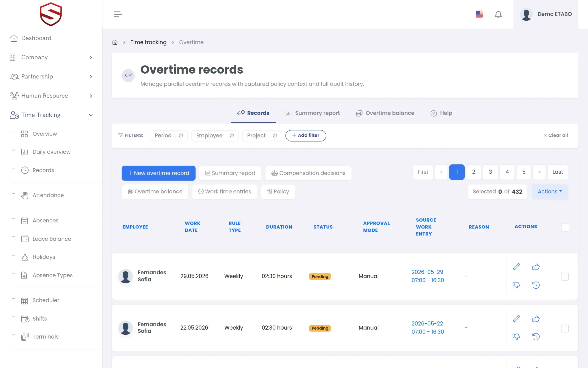This screenshot has width=588, height=368.
Task: Open Compensation decisions
Action: [308, 173]
